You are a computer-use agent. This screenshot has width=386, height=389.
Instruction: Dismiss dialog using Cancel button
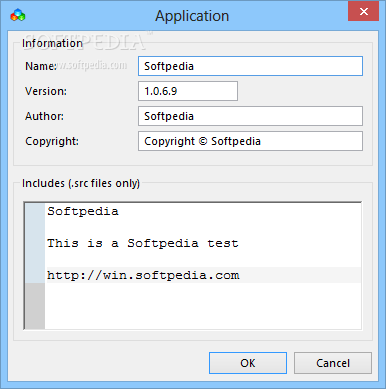(333, 363)
